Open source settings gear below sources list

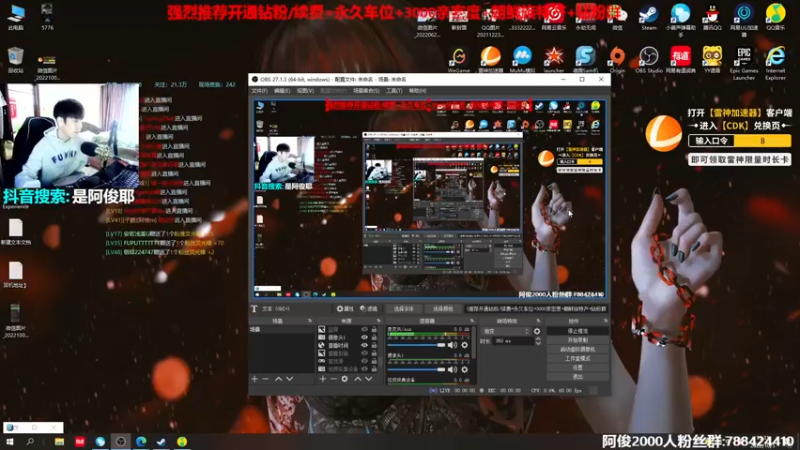click(345, 379)
